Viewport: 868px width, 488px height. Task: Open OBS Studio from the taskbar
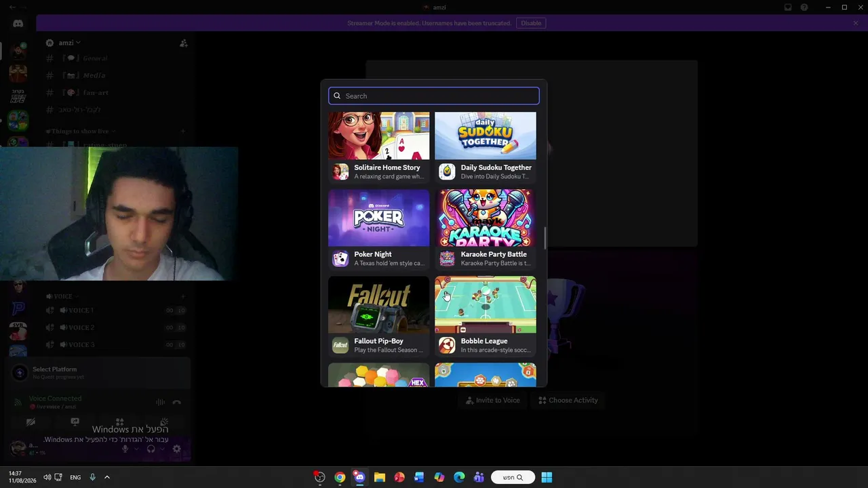click(320, 477)
